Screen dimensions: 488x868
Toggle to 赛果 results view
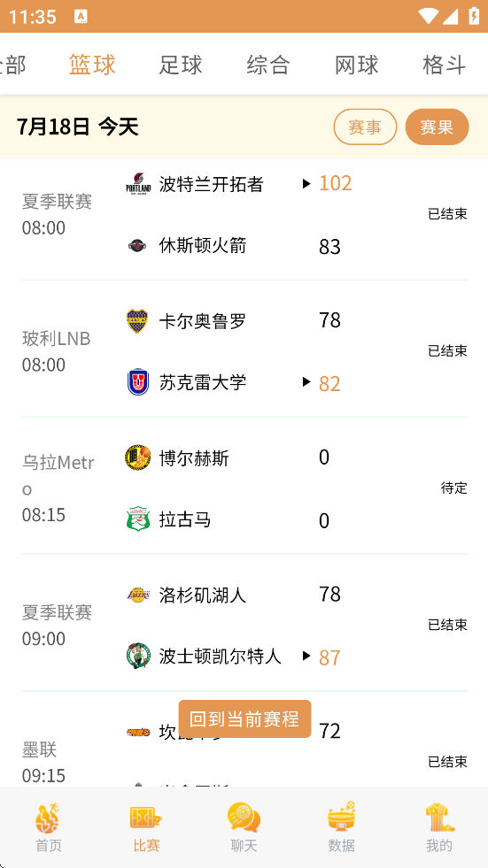[437, 127]
